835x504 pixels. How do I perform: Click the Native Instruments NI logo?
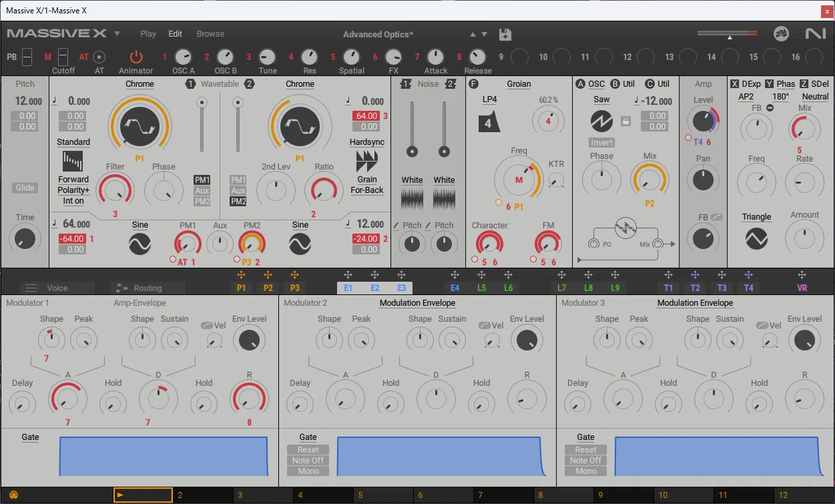pyautogui.click(x=815, y=33)
